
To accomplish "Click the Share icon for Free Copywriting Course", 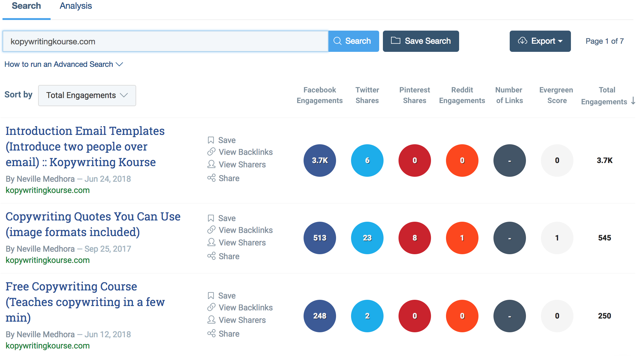I will pos(211,334).
